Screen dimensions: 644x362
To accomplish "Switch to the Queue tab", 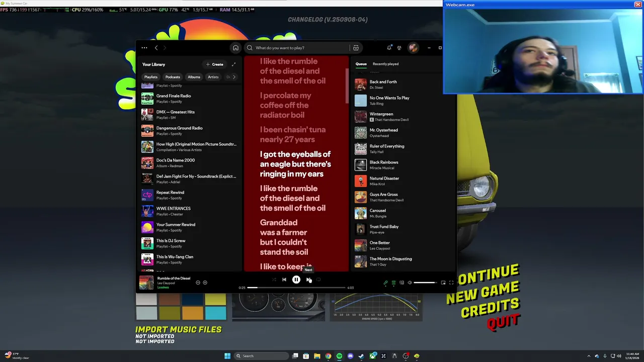I will [x=361, y=64].
